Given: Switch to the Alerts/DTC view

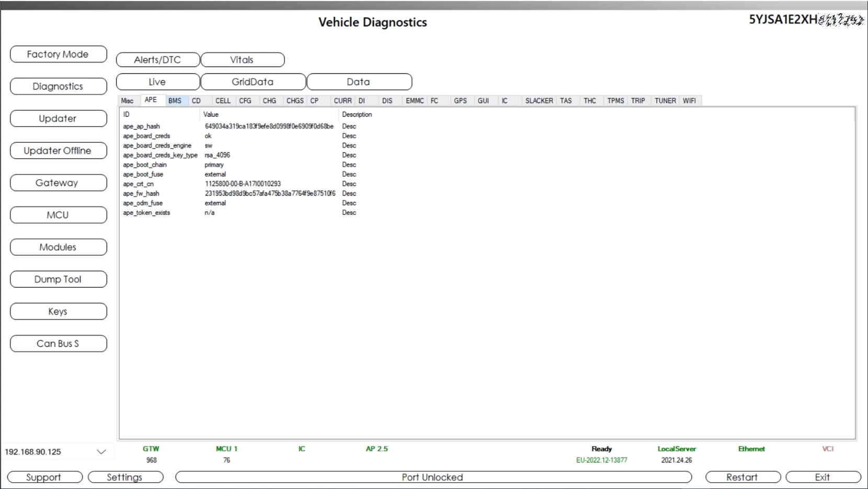Looking at the screenshot, I should click(157, 60).
